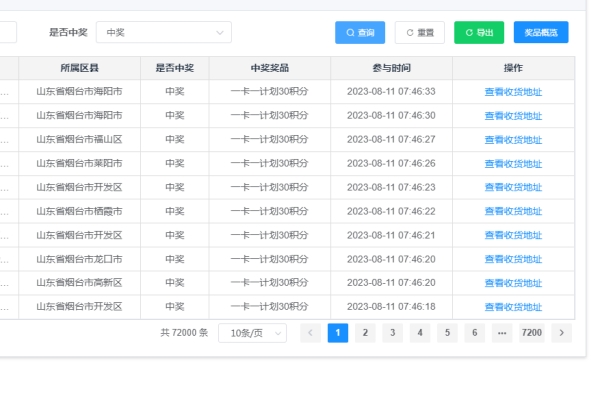Click 一卡一计划30积分 in 福山区 row

(269, 139)
